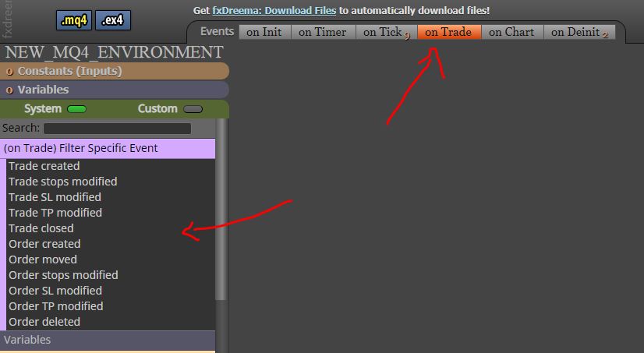Switch to the on Tick event tab
This screenshot has height=353, width=644.
386,32
